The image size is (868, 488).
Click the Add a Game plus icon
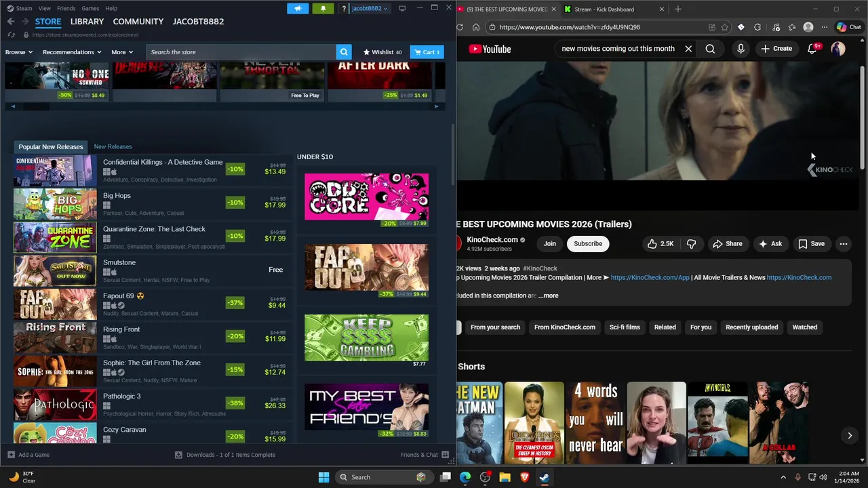click(11, 455)
